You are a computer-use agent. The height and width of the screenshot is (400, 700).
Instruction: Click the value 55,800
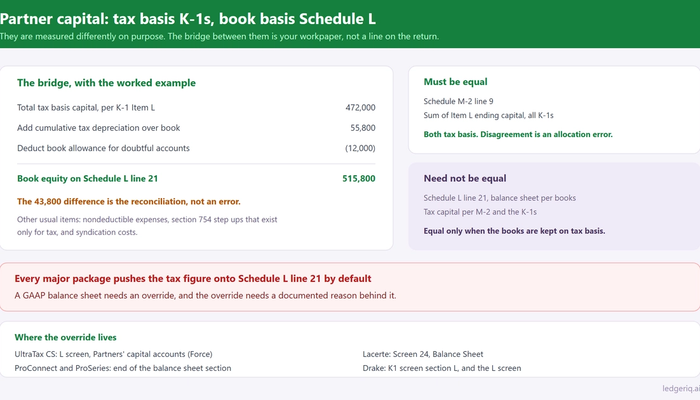(362, 128)
